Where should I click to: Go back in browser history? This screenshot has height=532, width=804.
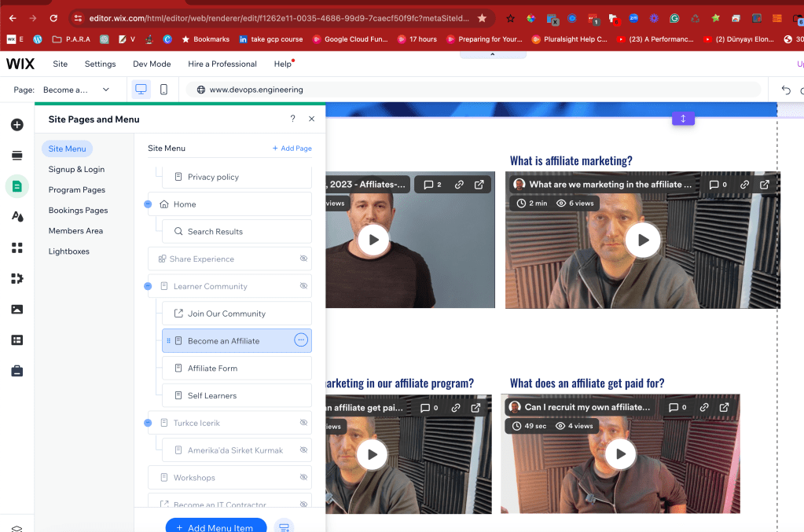pyautogui.click(x=13, y=18)
